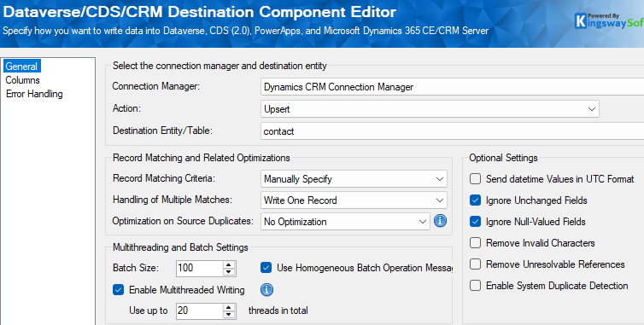This screenshot has height=325, width=644.
Task: Open the Error Handling page
Action: tap(34, 94)
